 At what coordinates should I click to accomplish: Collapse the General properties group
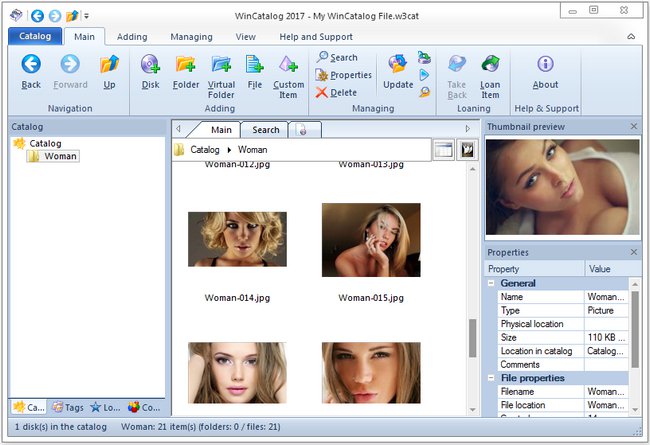coord(491,283)
